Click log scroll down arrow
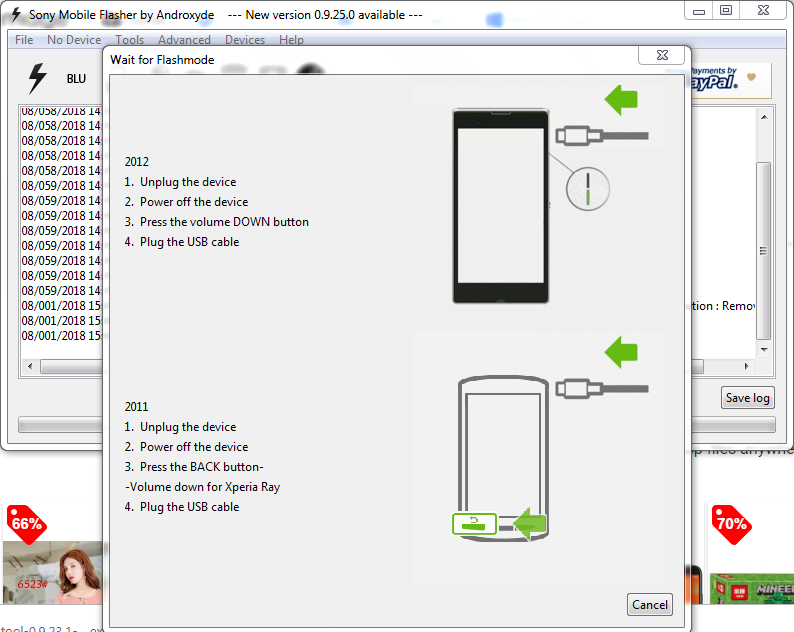Screen dimensions: 794x632 [x=764, y=350]
